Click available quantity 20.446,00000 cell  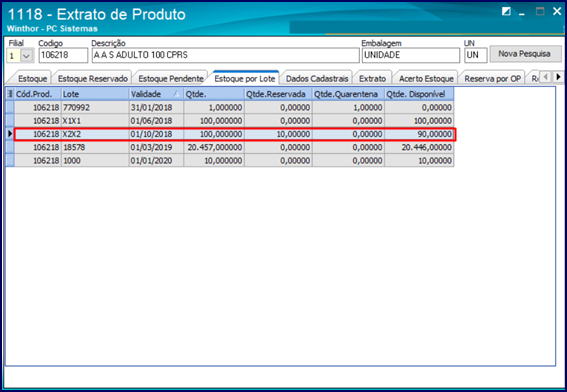(x=419, y=148)
